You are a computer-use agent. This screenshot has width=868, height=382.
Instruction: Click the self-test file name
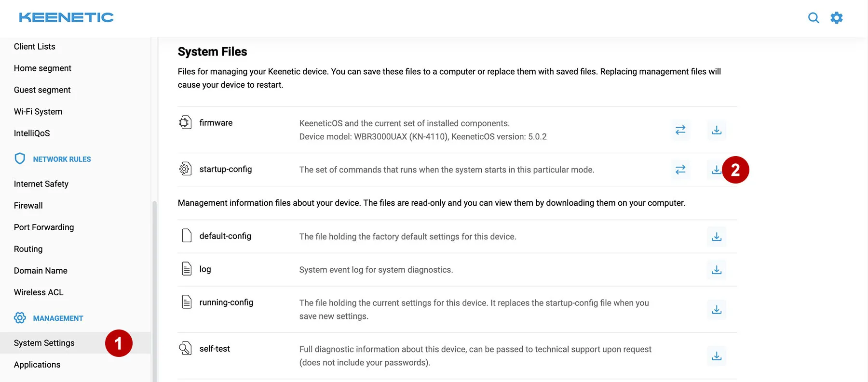[215, 349]
